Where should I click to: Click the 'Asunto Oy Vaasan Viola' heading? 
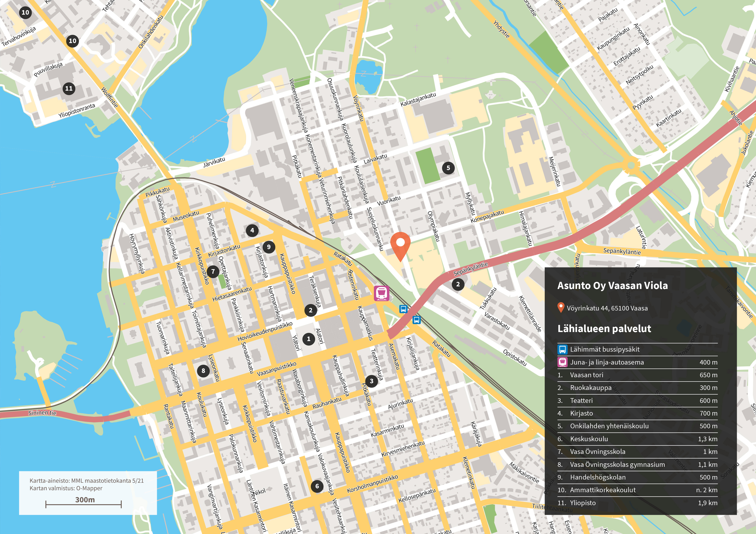(x=612, y=286)
